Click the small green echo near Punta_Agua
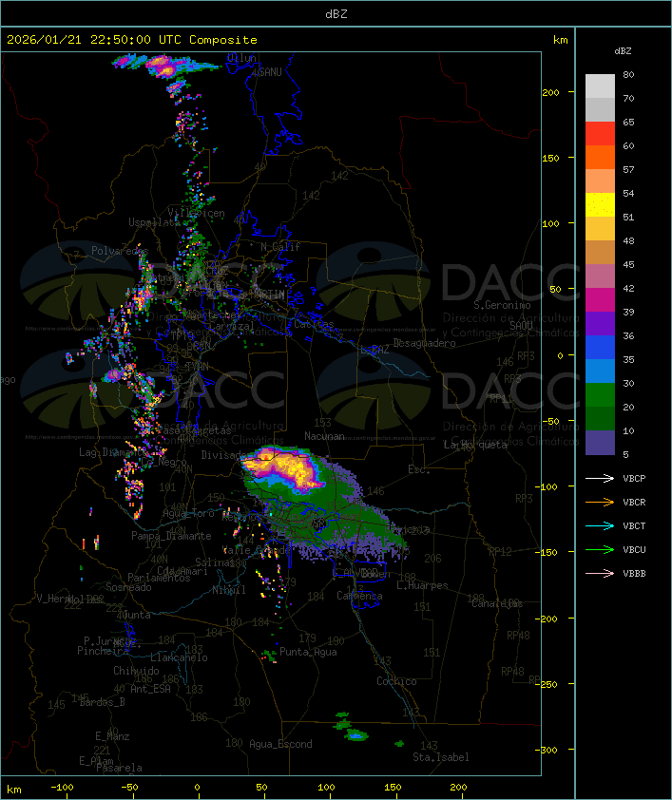Viewport: 672px width, 800px height. (x=269, y=655)
